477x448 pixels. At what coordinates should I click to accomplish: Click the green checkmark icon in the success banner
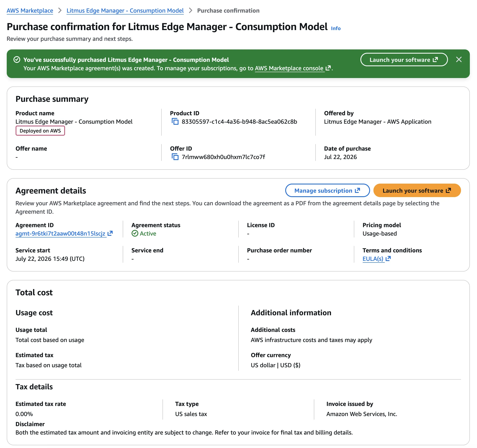[17, 60]
